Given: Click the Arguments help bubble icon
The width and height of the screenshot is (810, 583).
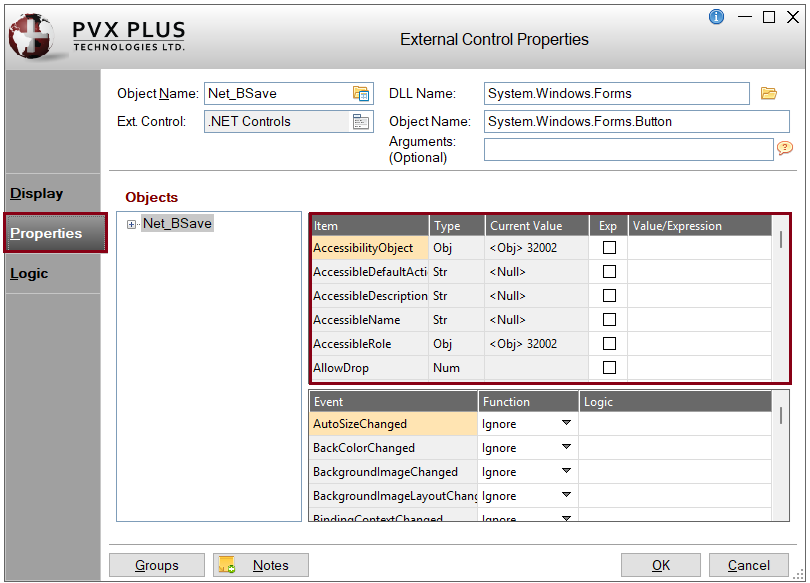Looking at the screenshot, I should pos(785,148).
